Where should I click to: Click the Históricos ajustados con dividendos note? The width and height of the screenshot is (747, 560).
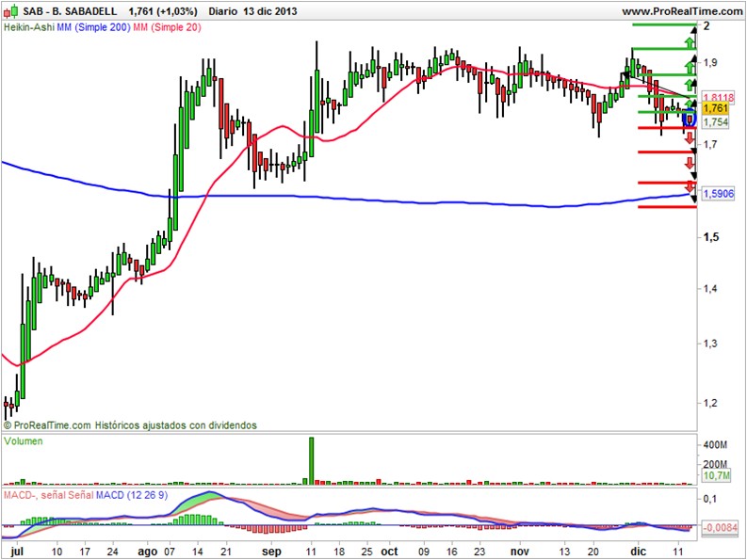(x=176, y=425)
